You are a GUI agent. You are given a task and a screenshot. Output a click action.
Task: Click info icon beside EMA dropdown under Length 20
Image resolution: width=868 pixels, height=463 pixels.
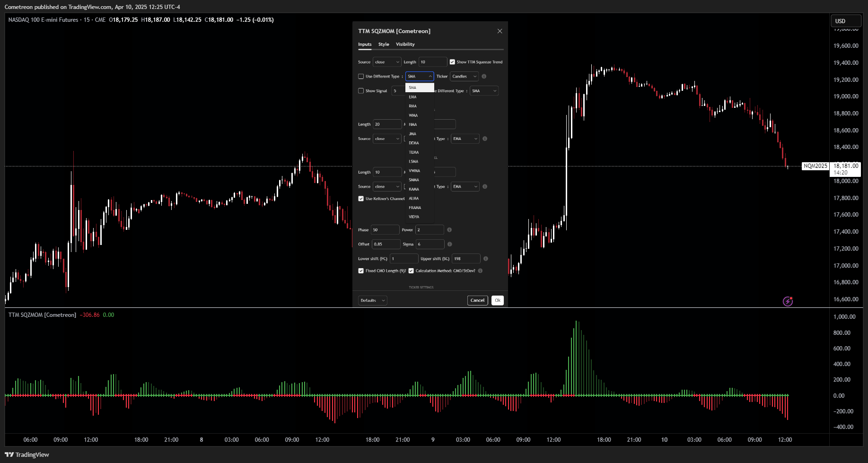tap(485, 139)
